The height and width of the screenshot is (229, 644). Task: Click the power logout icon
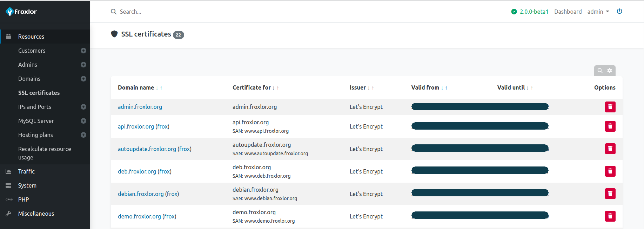point(619,11)
